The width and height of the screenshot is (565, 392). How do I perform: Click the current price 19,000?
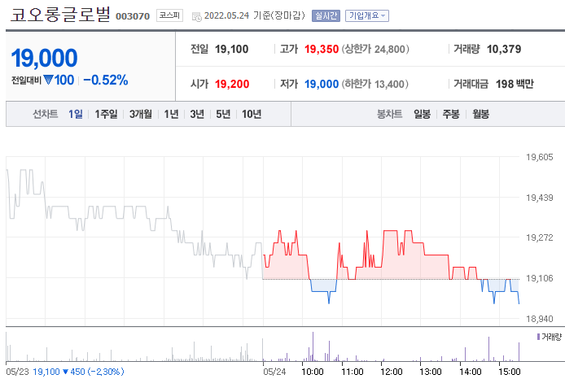(44, 58)
